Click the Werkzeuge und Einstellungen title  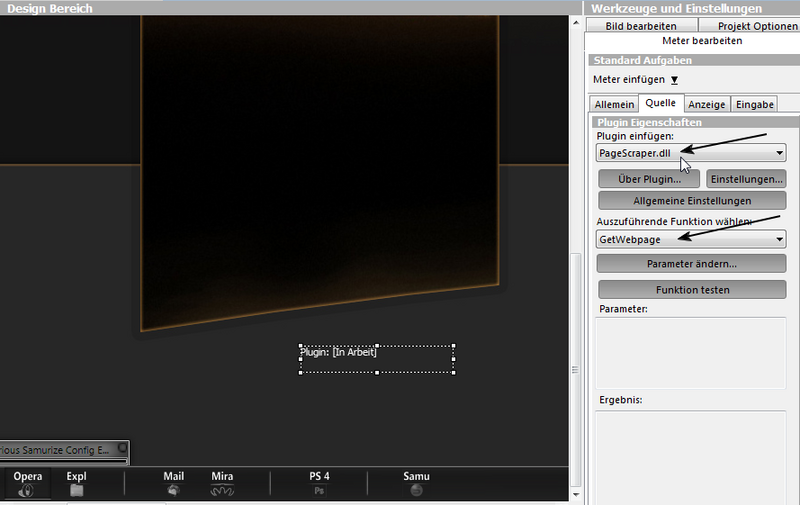(676, 8)
